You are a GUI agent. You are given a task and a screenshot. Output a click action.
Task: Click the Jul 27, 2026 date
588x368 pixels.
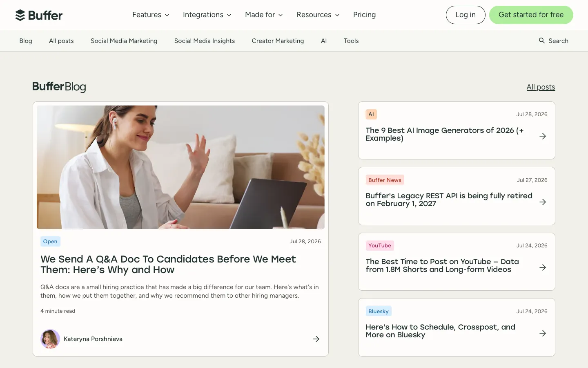coord(532,180)
